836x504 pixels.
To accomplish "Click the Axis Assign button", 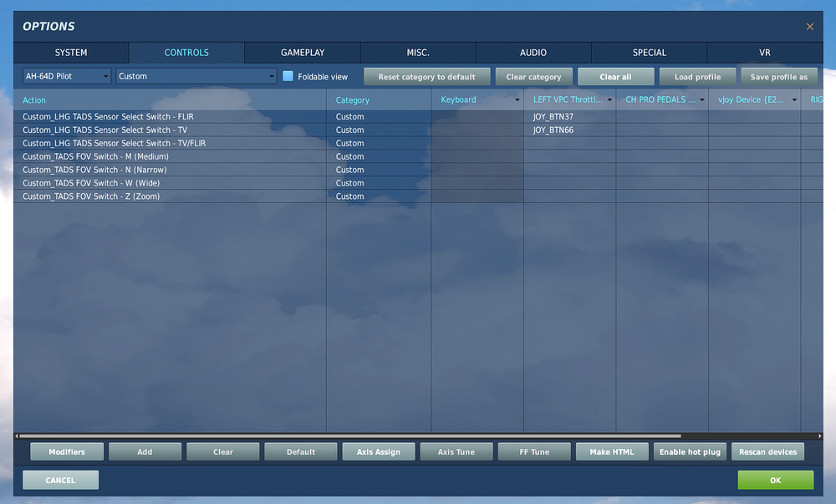I will tap(379, 452).
